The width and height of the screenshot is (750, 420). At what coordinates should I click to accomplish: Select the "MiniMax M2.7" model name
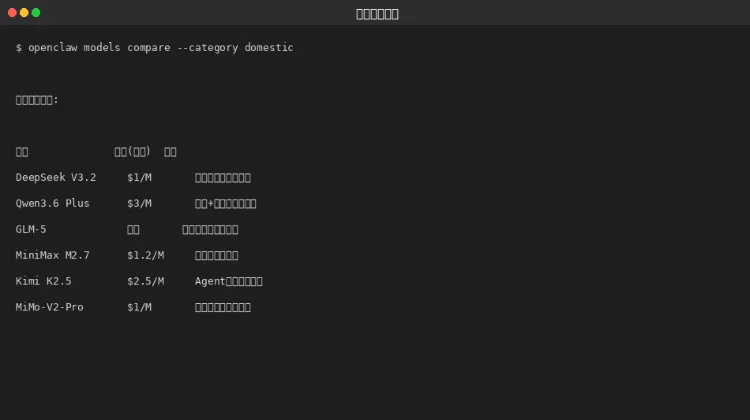(52, 255)
